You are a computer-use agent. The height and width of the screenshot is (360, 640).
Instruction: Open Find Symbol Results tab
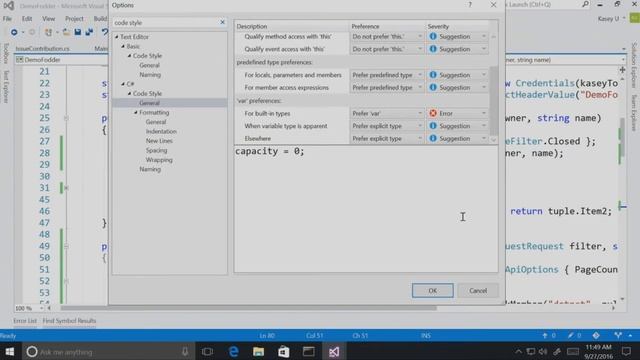tap(69, 321)
